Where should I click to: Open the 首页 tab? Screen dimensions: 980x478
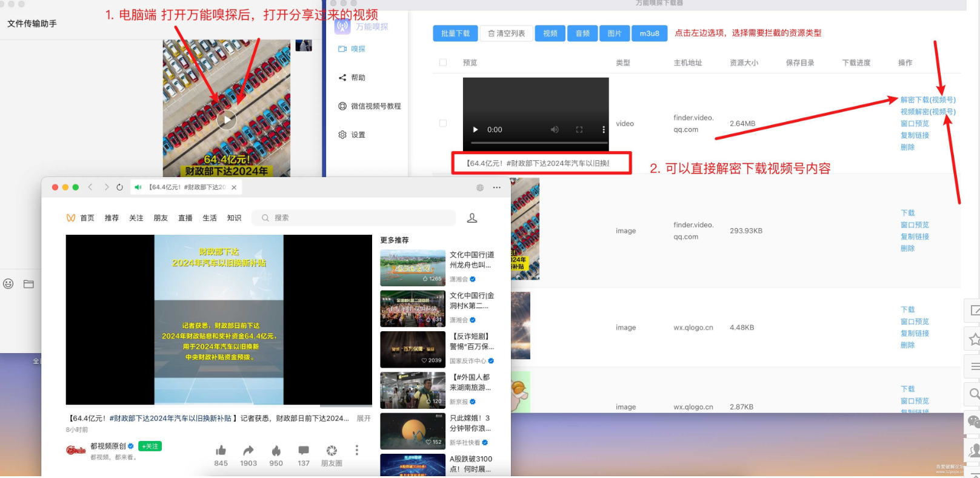(87, 218)
